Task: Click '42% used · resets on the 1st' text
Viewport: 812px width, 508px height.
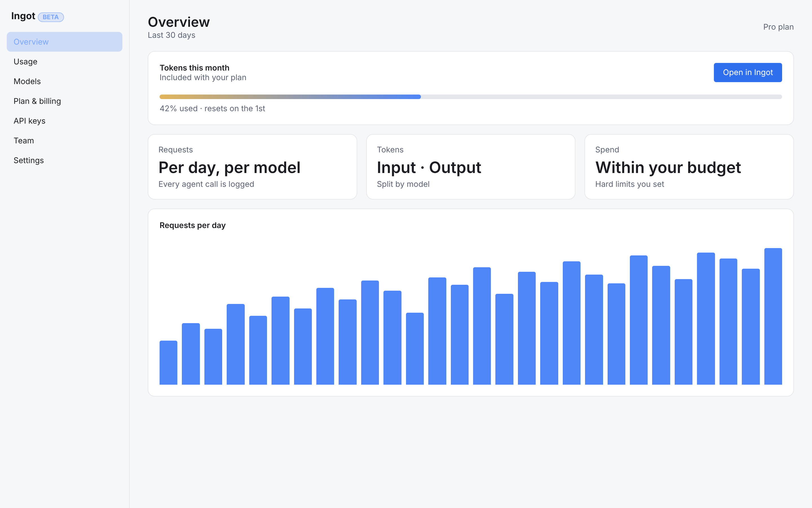Action: 212,109
